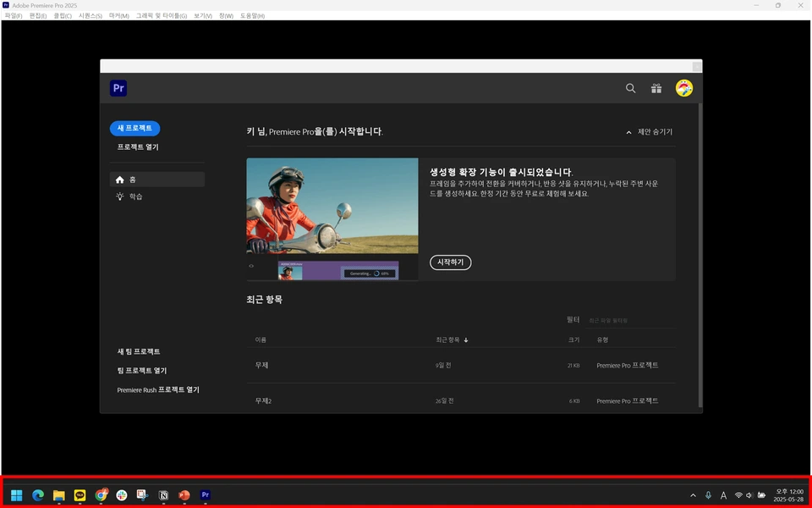Open the 클립(C) menu

tap(63, 16)
